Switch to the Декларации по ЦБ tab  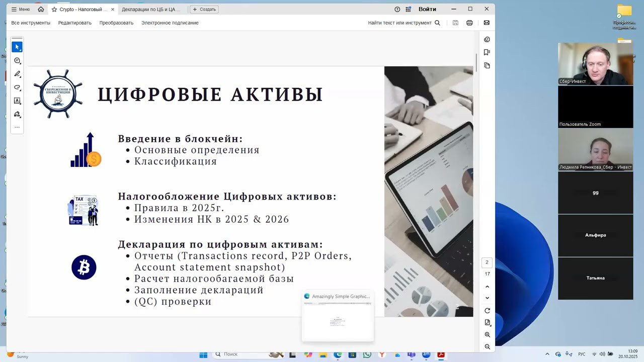coord(151,9)
